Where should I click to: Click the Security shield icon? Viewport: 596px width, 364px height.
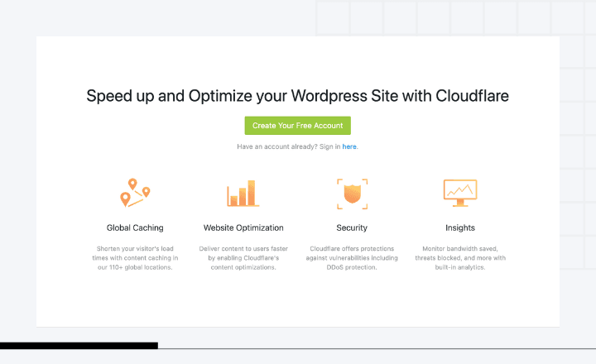(x=353, y=194)
